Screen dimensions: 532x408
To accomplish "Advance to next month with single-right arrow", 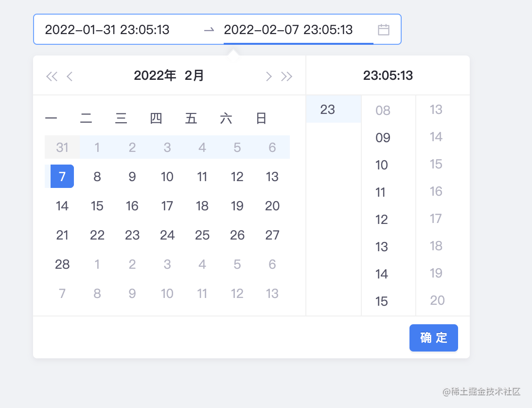I will (x=268, y=76).
